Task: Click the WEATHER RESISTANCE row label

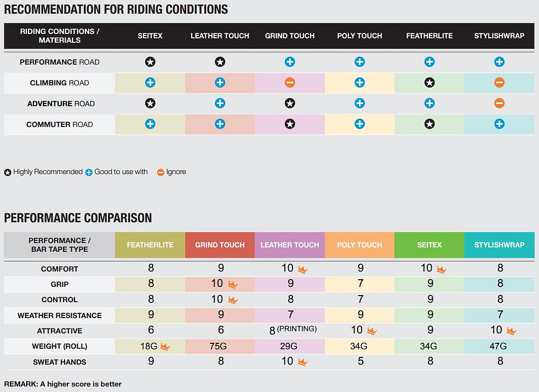Action: [59, 315]
